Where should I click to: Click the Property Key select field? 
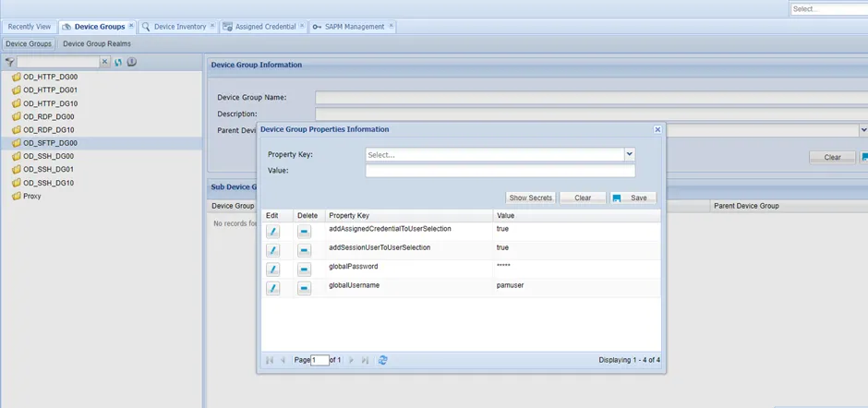pyautogui.click(x=495, y=155)
